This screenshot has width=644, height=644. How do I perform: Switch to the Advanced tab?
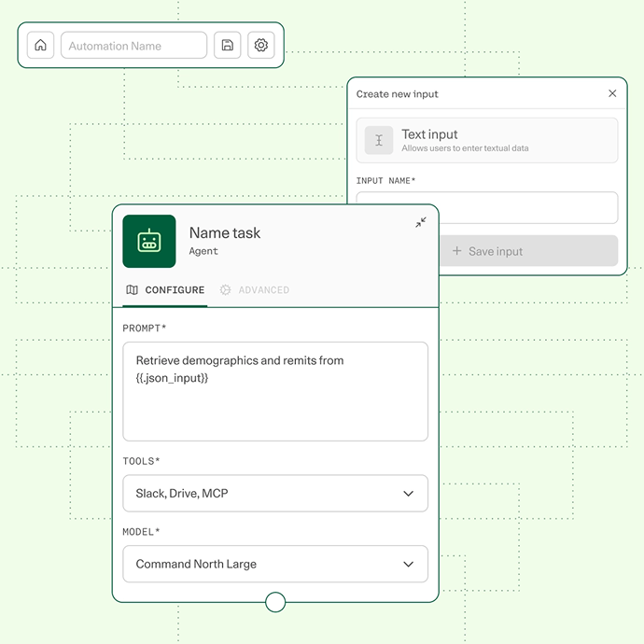(254, 290)
